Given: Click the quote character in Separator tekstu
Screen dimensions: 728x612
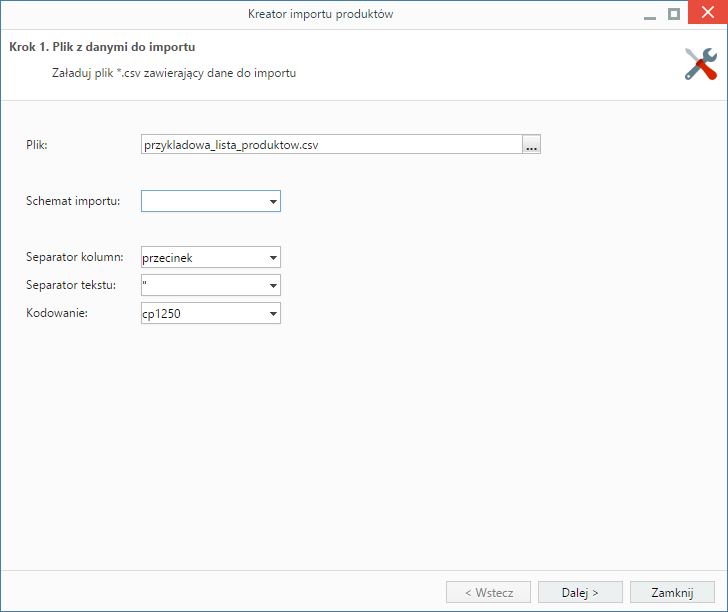Looking at the screenshot, I should 145,282.
